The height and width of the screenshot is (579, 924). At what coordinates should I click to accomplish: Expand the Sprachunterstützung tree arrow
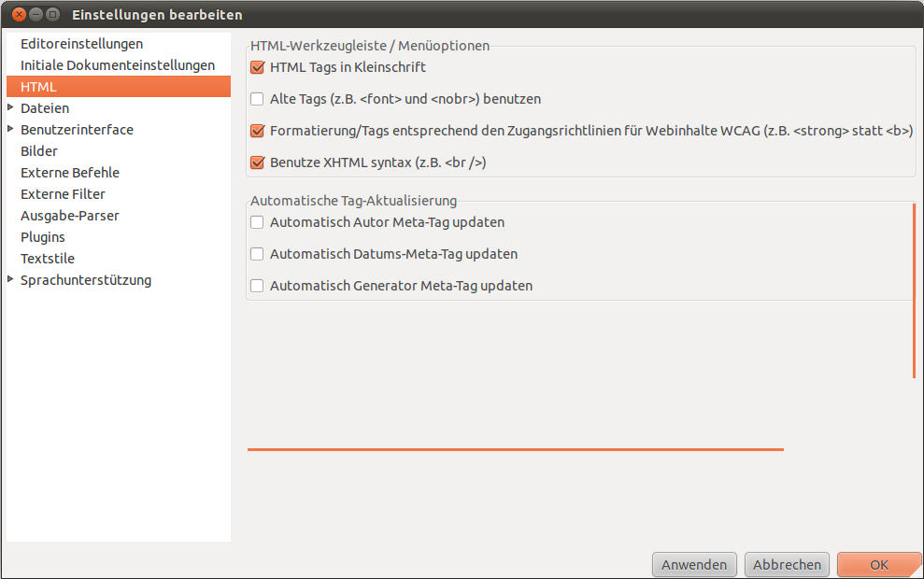(10, 279)
